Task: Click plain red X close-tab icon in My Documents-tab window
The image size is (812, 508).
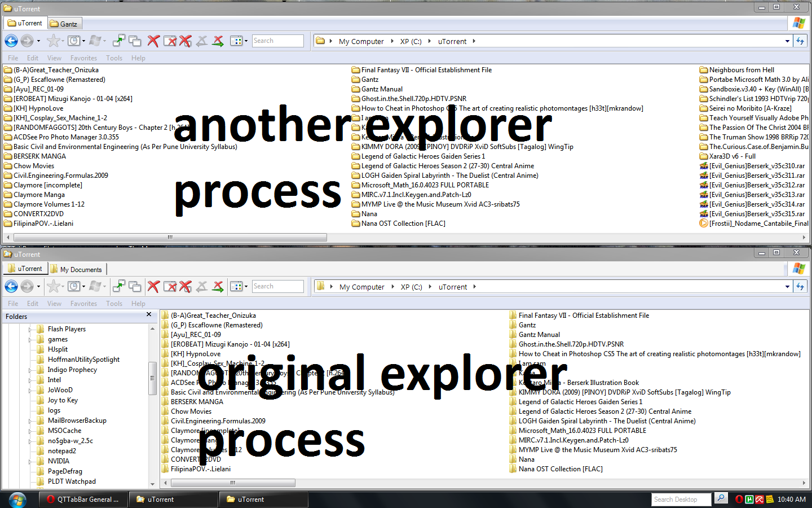Action: (x=153, y=286)
